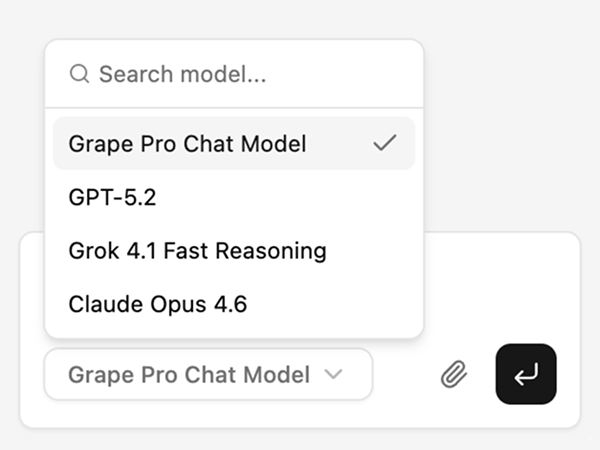The image size is (600, 450).
Task: Click the magnifying glass search icon
Action: [x=79, y=74]
